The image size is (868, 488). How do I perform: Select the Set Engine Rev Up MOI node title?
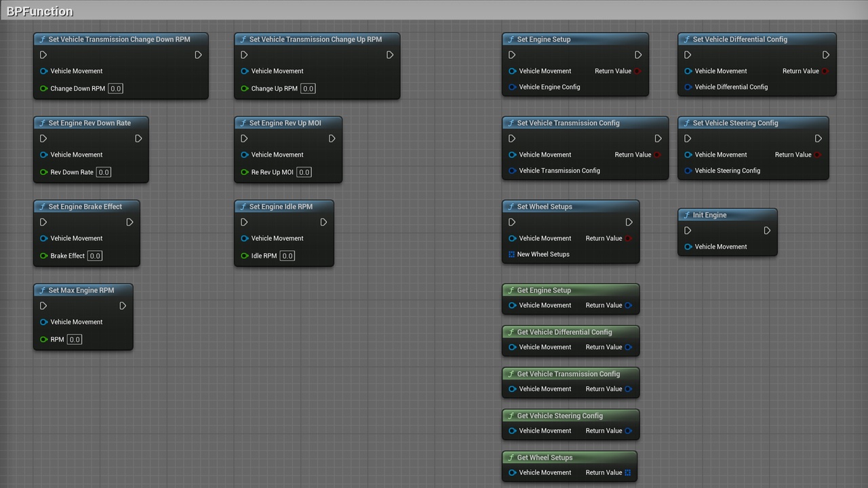[285, 123]
